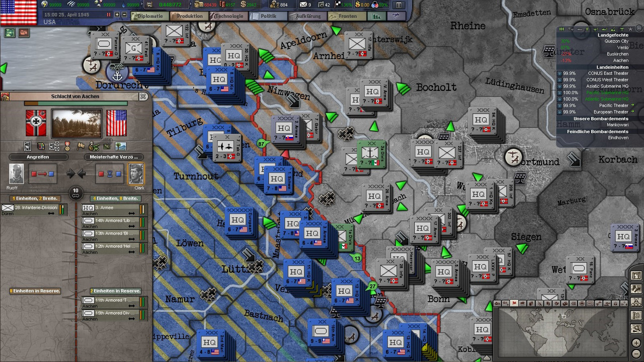Expand the Pacific Theater entry
Viewport: 644px width, 362px height.
tap(560, 106)
